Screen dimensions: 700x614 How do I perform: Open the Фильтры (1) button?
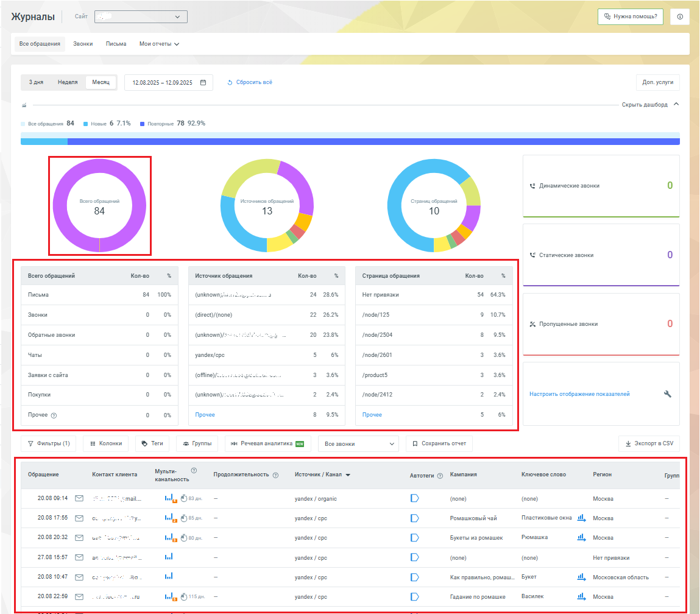click(x=49, y=444)
